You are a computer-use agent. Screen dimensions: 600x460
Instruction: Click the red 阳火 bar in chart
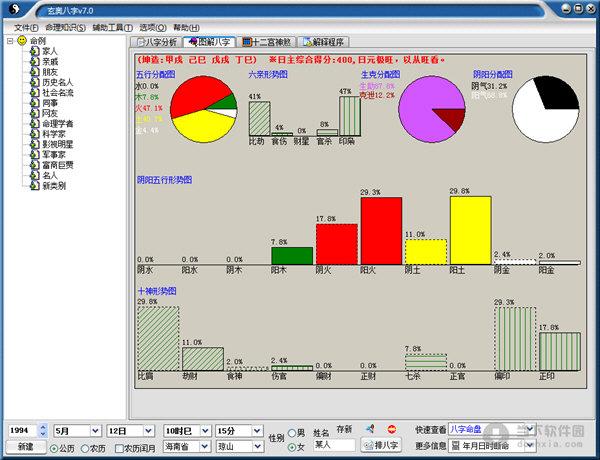click(381, 231)
